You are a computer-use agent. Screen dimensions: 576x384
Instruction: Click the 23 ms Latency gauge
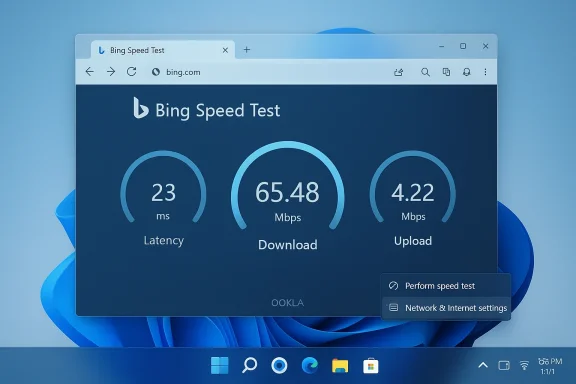(163, 187)
